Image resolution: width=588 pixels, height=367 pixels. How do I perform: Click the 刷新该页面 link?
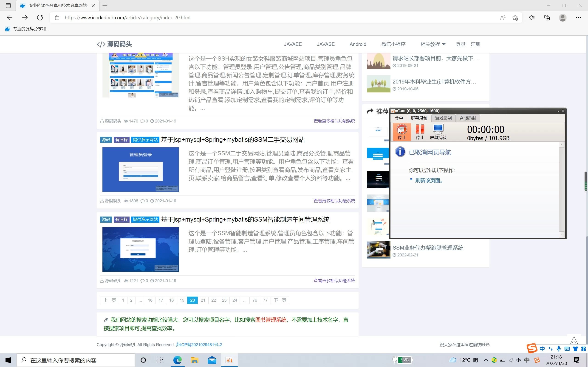pyautogui.click(x=429, y=180)
